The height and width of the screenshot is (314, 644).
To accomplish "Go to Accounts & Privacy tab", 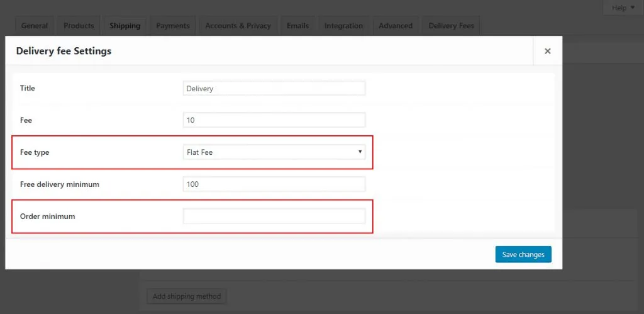I will click(238, 26).
